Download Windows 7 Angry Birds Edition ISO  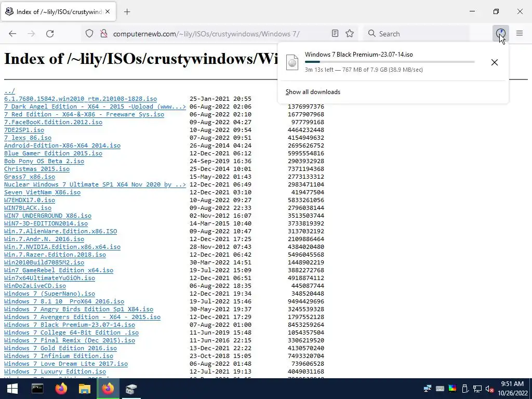(x=79, y=310)
